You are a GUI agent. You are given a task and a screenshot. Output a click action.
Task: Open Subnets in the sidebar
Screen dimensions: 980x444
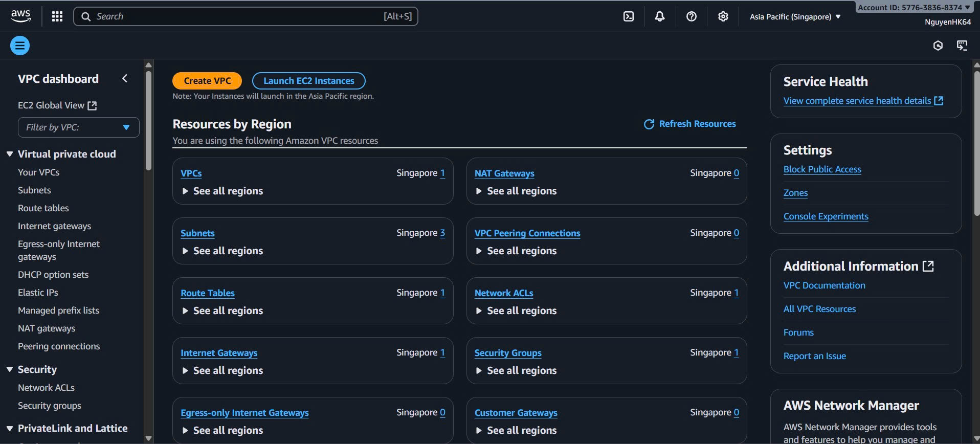point(34,190)
